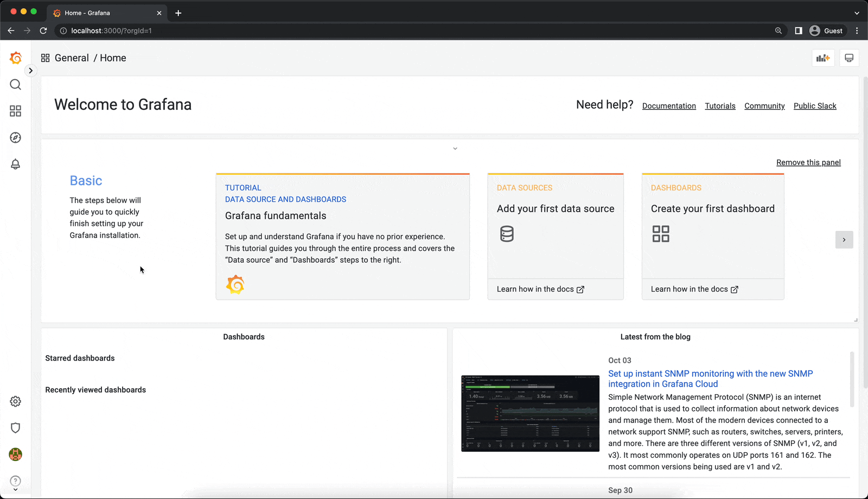Click the Remove this panel link
This screenshot has width=868, height=499.
808,162
